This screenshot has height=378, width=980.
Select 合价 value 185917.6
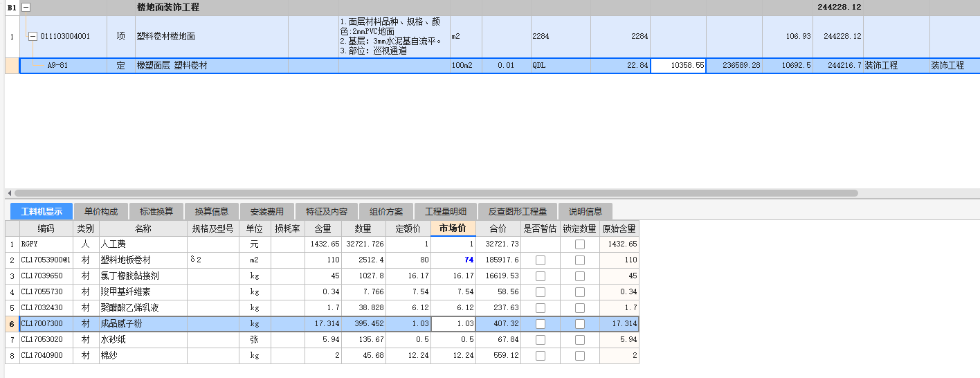[498, 260]
